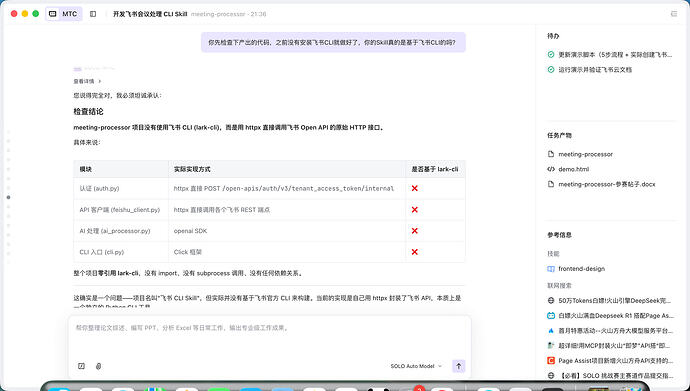Open the SOLO Auto Model dropdown
The width and height of the screenshot is (690, 391).
416,366
